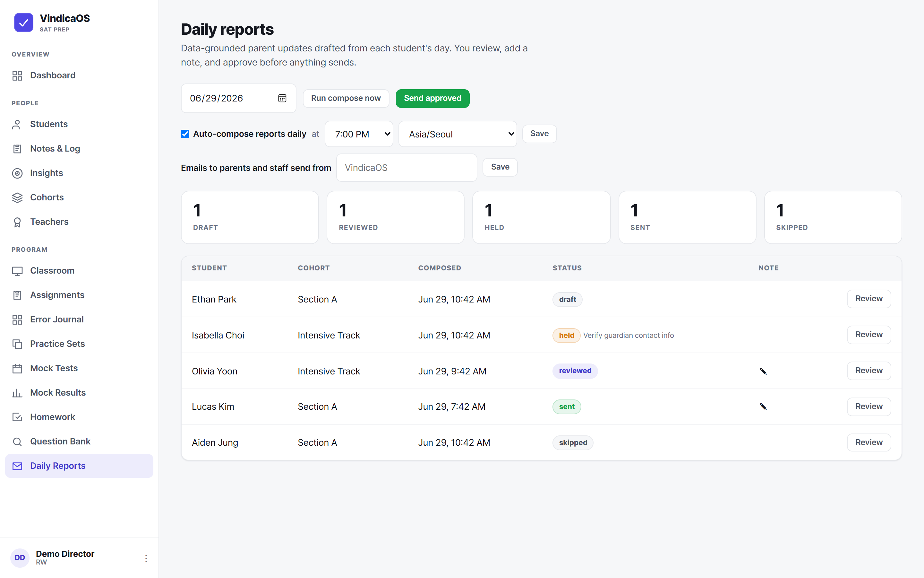
Task: Click Demo Director profile name
Action: [x=65, y=554]
